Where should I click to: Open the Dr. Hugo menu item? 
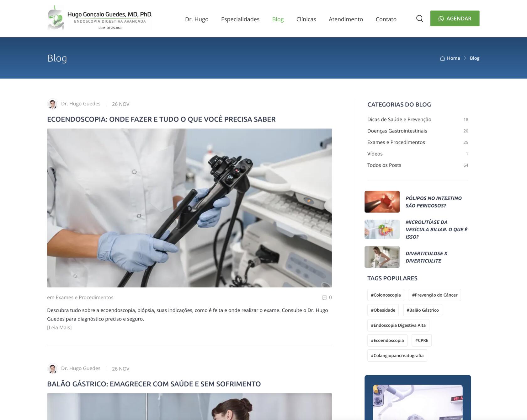tap(197, 19)
